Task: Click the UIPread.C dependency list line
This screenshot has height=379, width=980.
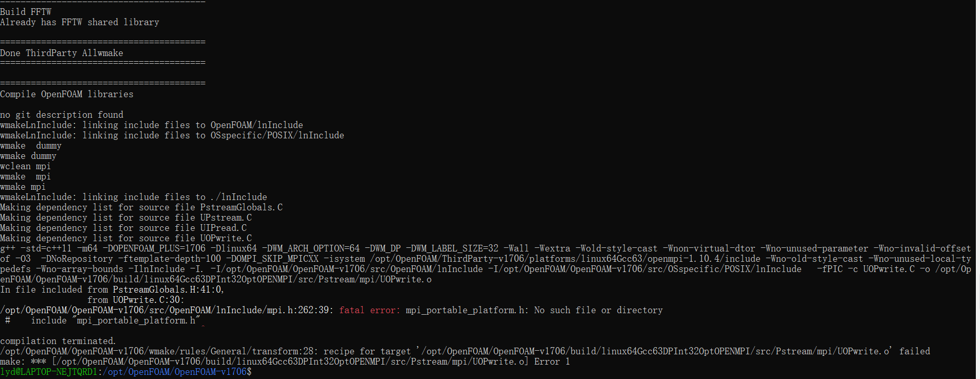Action: [x=123, y=228]
